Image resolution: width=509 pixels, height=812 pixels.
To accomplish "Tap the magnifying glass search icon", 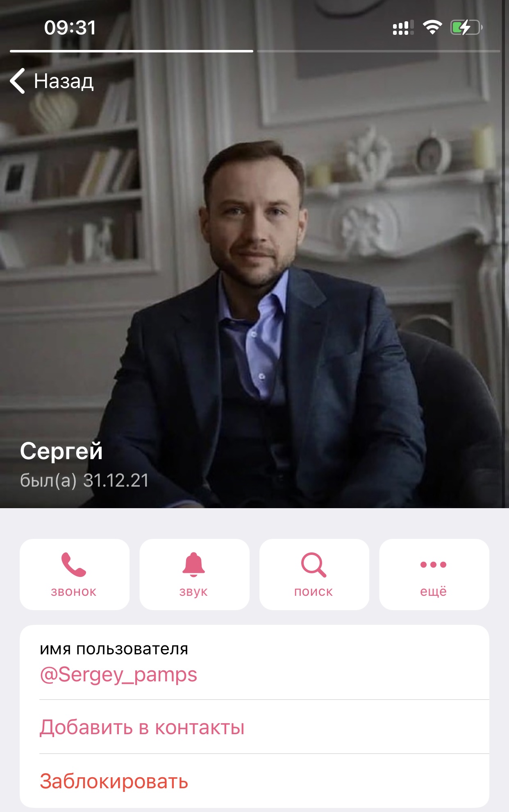I will [x=314, y=565].
